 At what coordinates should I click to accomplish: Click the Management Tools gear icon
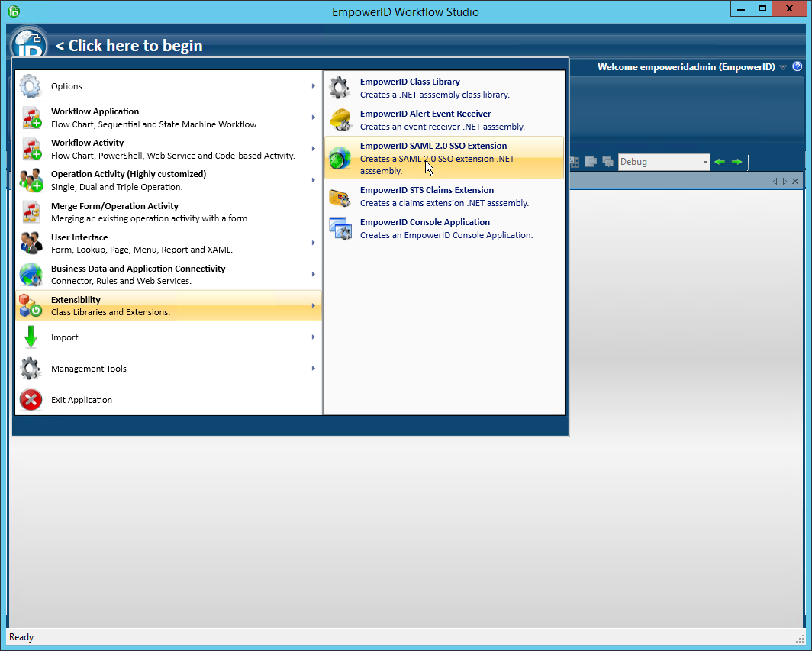pyautogui.click(x=31, y=368)
